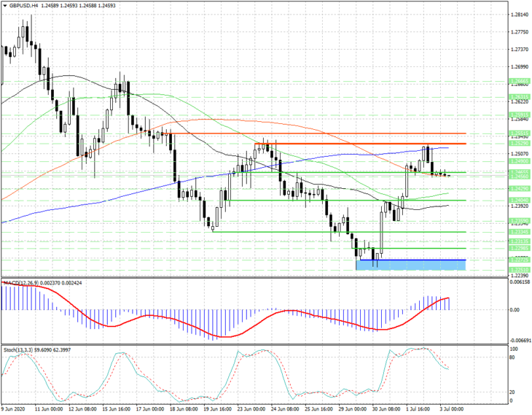The height and width of the screenshot is (415, 532).
Task: Click the 9 Jun 2020 date label
Action: coord(11,409)
